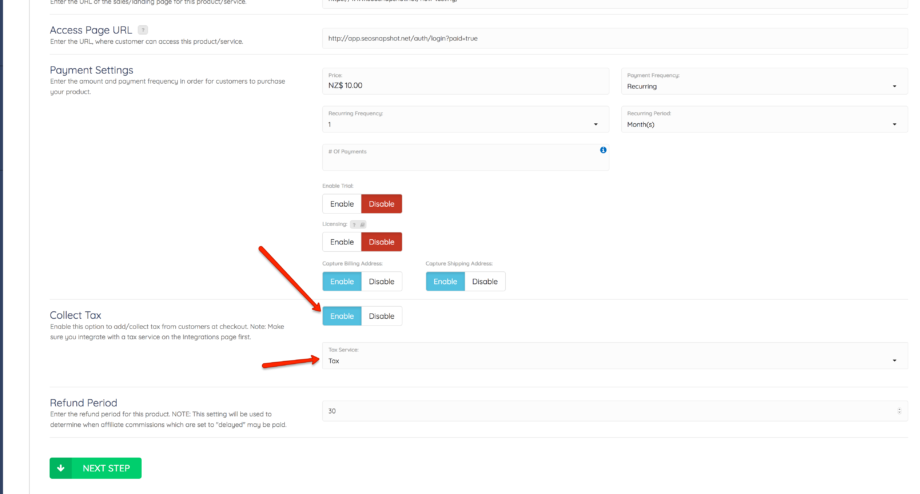Click the Price input field
Screen dimensions: 920x494
pyautogui.click(x=464, y=86)
